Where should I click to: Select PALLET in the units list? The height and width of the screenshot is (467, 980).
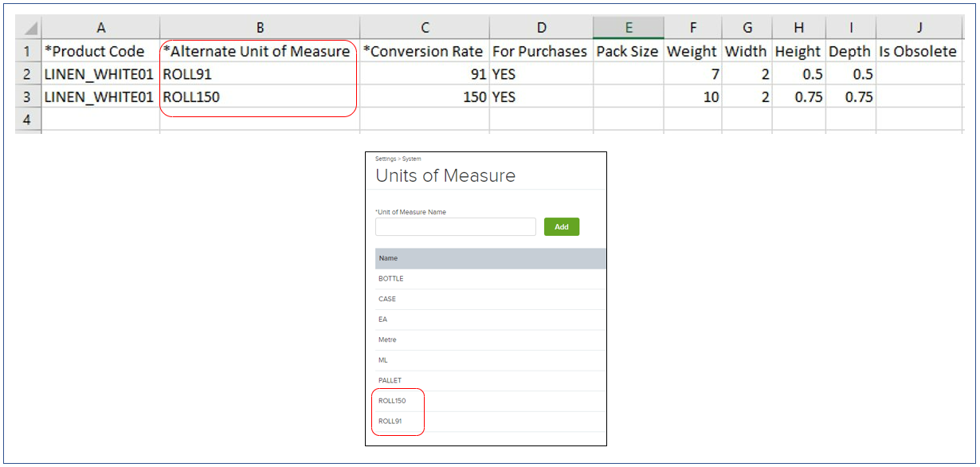491,380
